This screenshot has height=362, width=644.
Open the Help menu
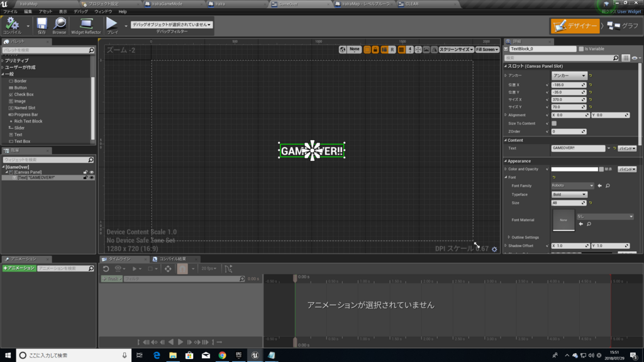[123, 11]
